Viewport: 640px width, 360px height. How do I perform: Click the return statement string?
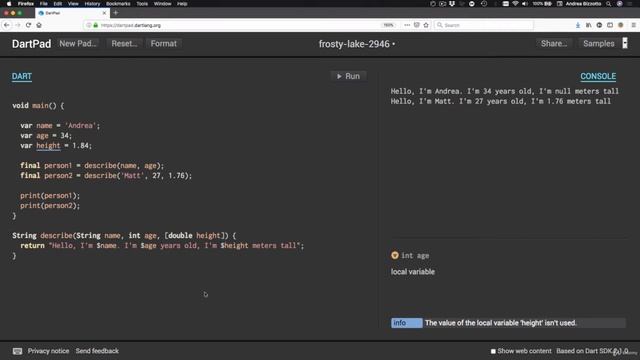click(174, 246)
